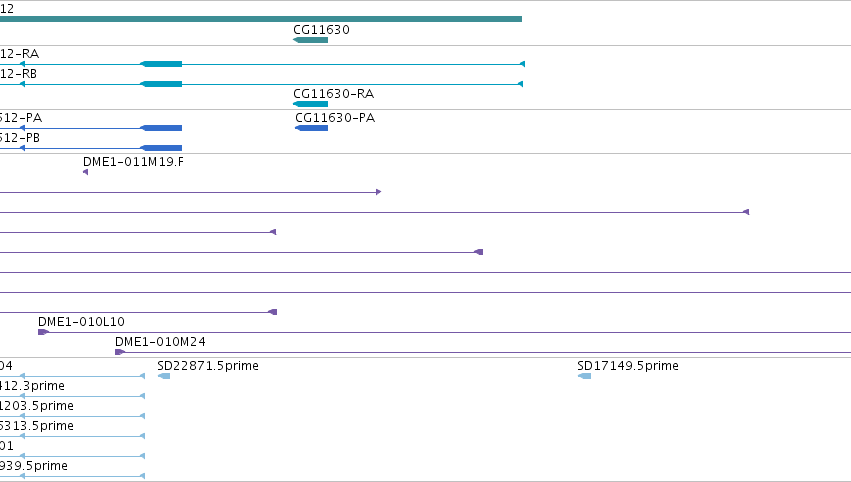Click the long teal gene bar at top

pos(261,19)
